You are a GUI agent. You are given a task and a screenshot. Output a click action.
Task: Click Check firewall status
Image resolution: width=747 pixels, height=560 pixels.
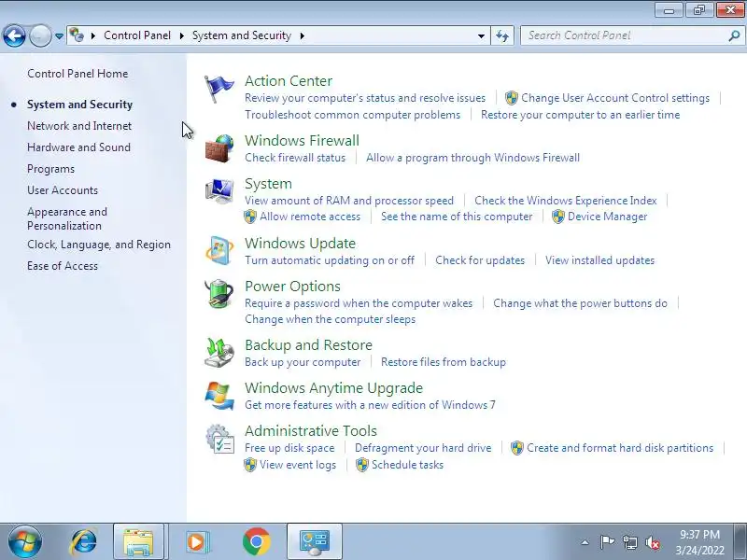point(295,158)
